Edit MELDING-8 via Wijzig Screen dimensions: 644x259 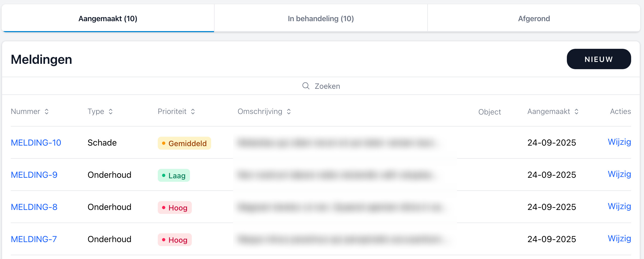click(619, 206)
